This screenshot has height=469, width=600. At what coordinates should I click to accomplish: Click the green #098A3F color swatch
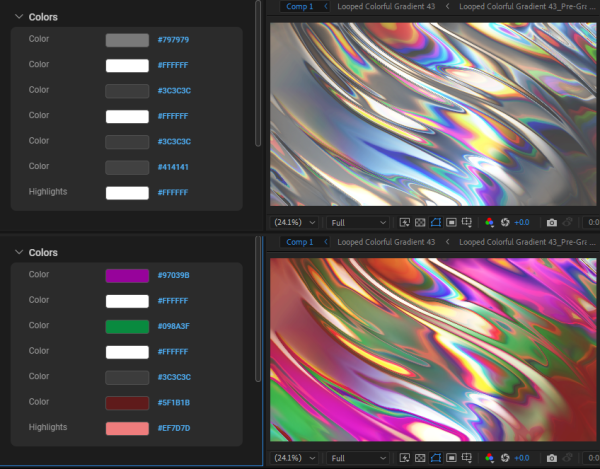127,326
